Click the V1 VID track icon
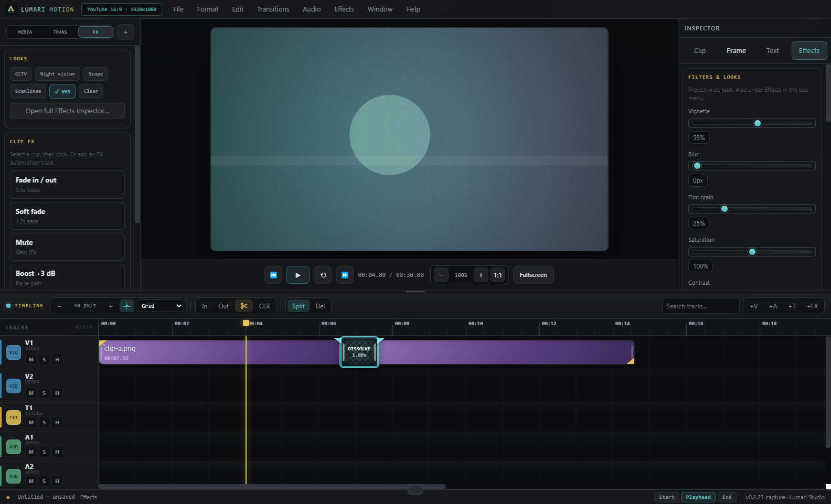The width and height of the screenshot is (831, 504). pos(14,352)
